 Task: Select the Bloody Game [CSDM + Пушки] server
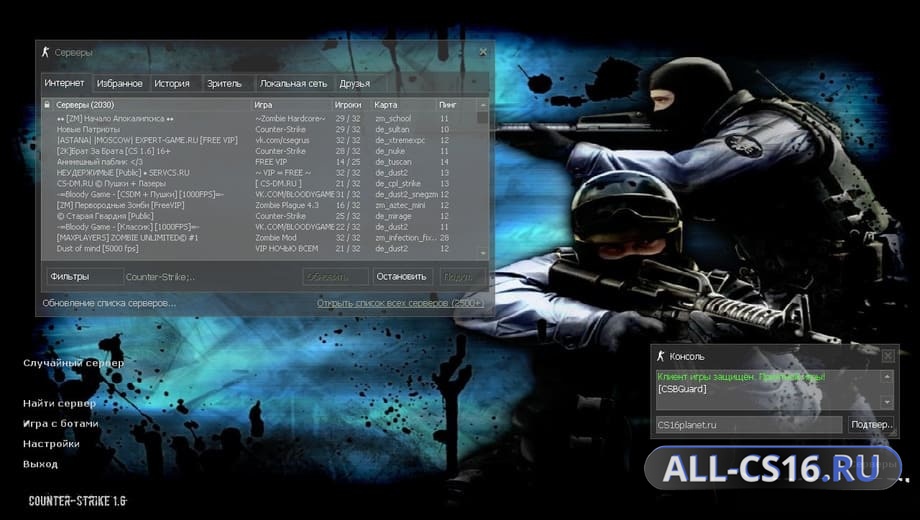(x=260, y=194)
